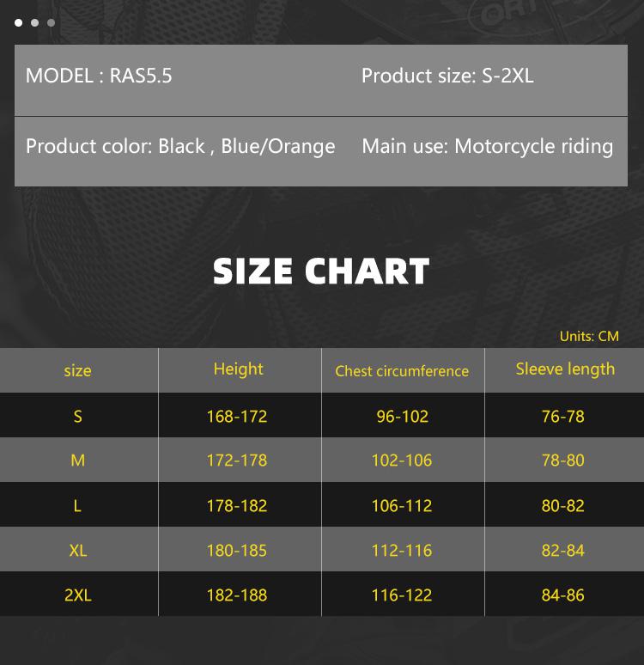
Task: Select the first carousel dot indicator
Action: pyautogui.click(x=19, y=23)
